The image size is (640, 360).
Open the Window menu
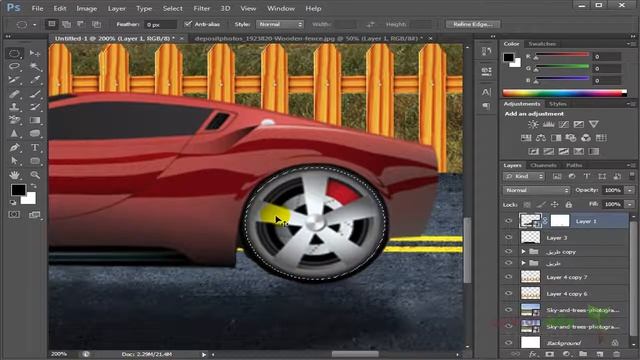(281, 8)
